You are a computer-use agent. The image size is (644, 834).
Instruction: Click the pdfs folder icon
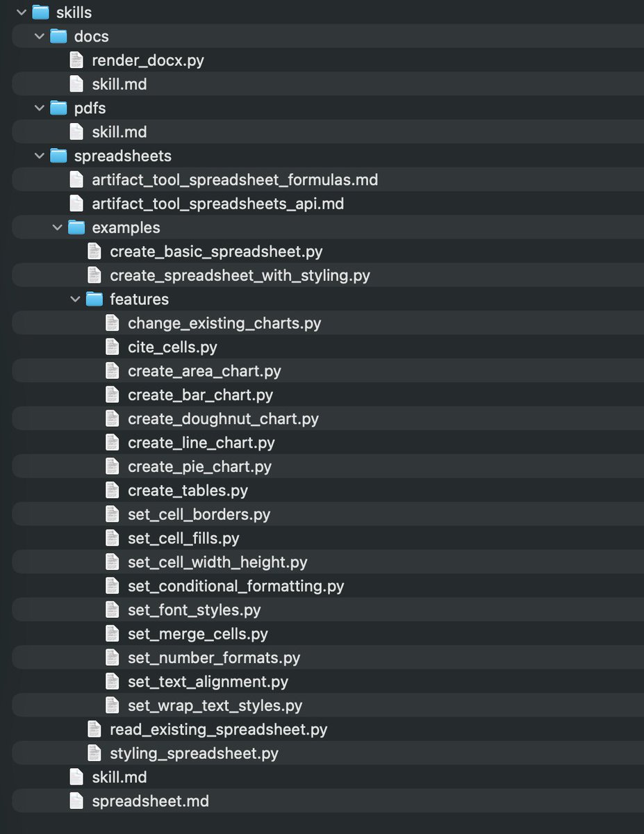click(58, 108)
